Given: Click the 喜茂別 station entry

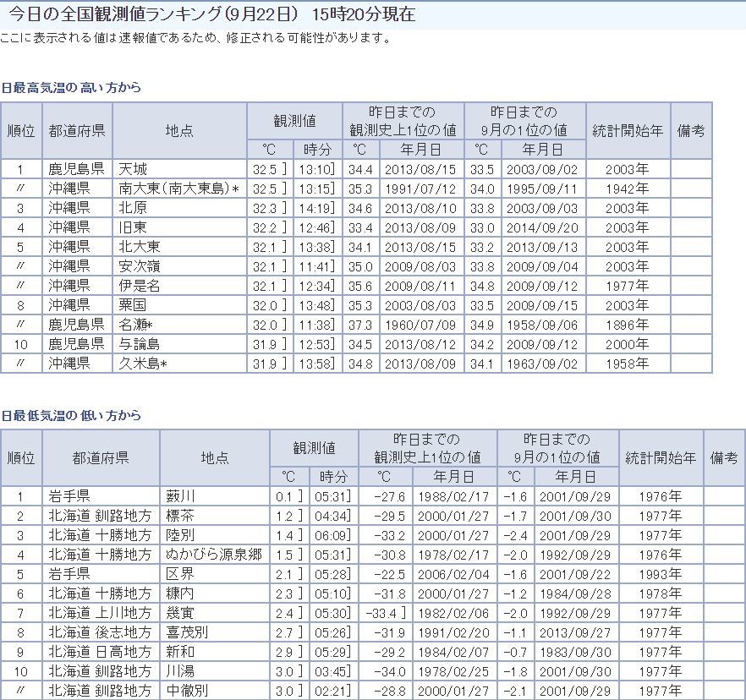Looking at the screenshot, I should point(186,632).
